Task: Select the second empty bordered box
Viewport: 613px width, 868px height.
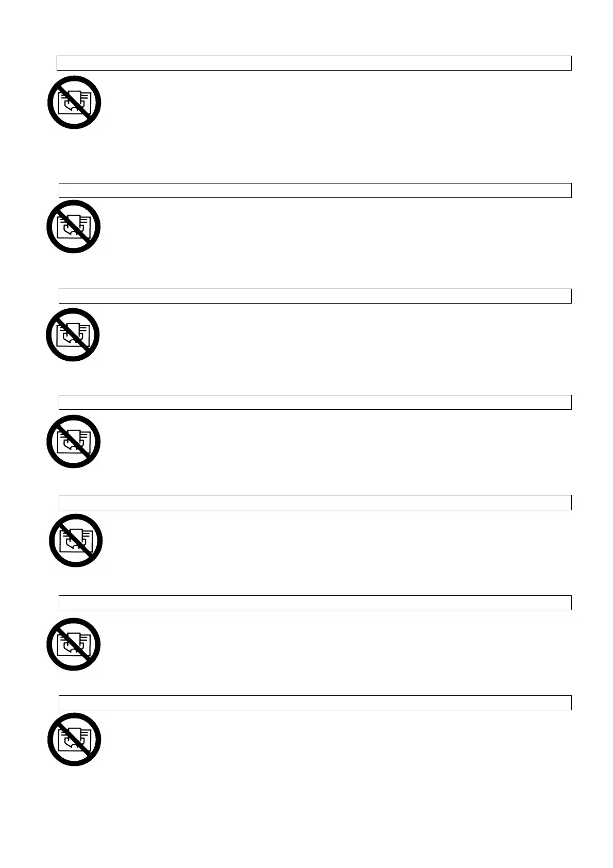Action: pyautogui.click(x=315, y=190)
